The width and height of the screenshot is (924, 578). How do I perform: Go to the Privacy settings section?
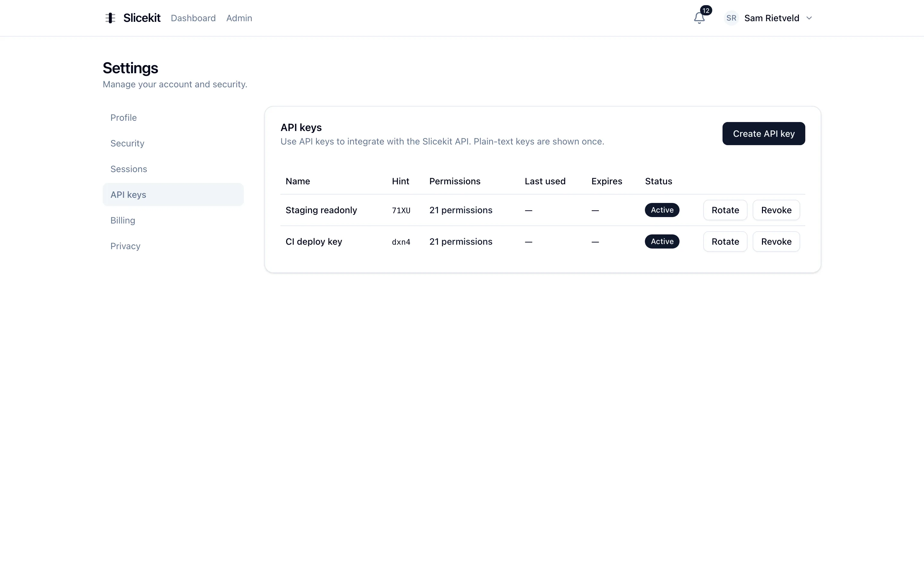[173, 246]
